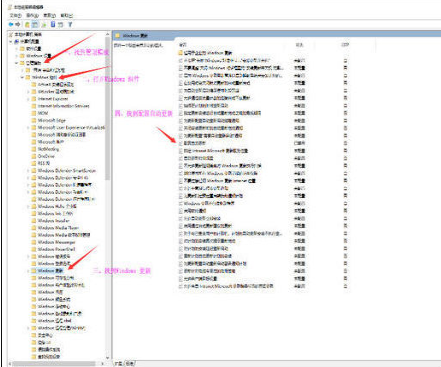Collapse the Windows 组件 tree node
This screenshot has height=367, width=441.
click(22, 77)
